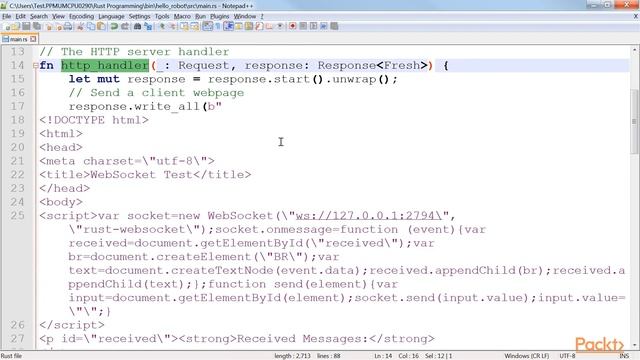The height and width of the screenshot is (360, 640).
Task: Open Find with the binoculars icon
Action: coord(137,27)
